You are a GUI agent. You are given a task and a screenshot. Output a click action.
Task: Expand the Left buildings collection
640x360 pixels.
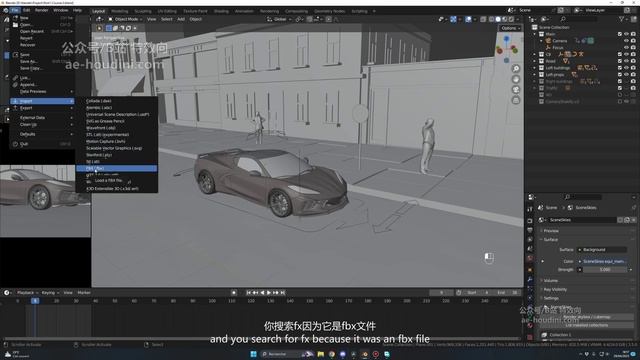click(x=535, y=68)
